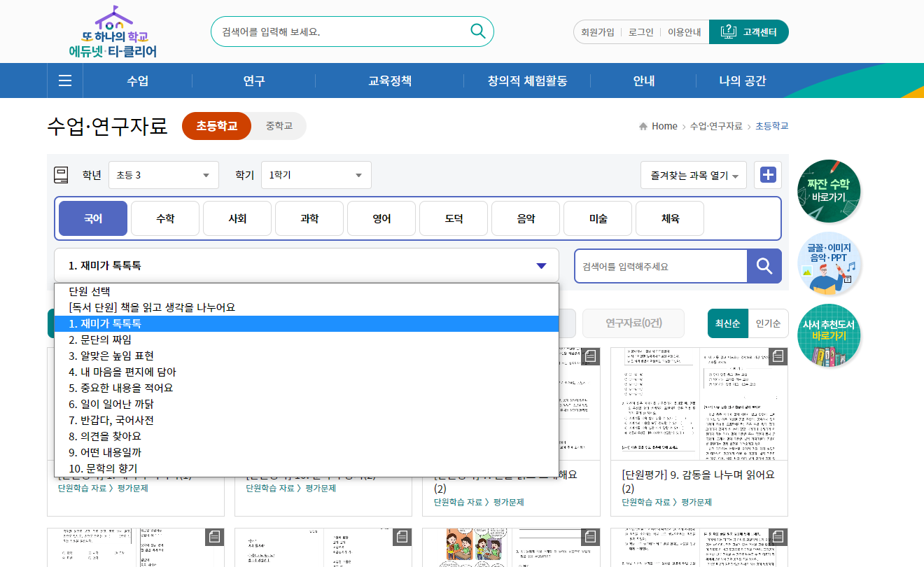Viewport: 924px width, 567px height.
Task: Open the 연구자료(0건) tab button
Action: pos(634,323)
